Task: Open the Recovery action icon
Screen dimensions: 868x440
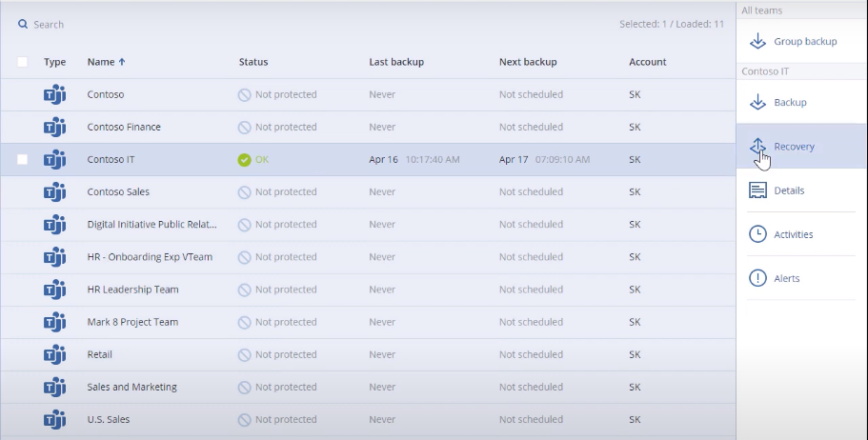Action: [757, 147]
